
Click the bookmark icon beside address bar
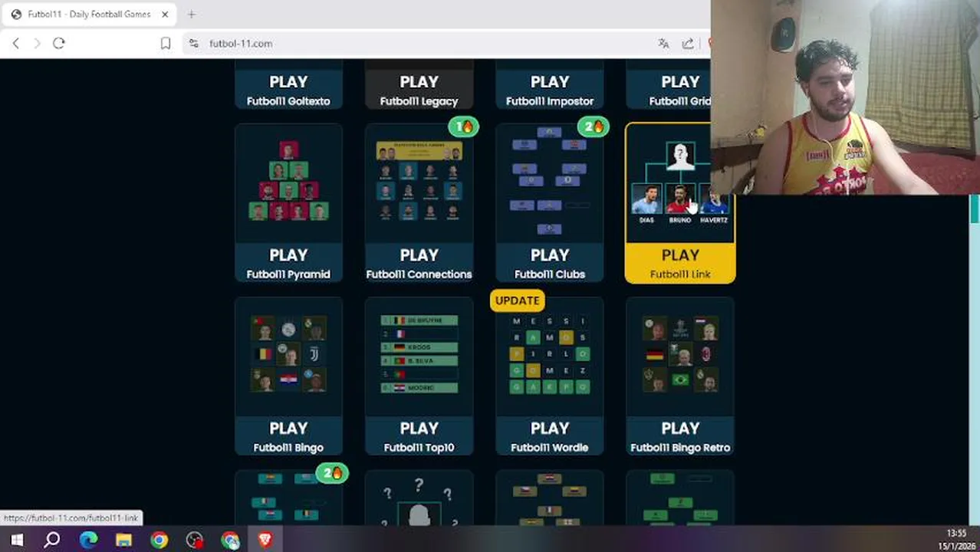166,44
